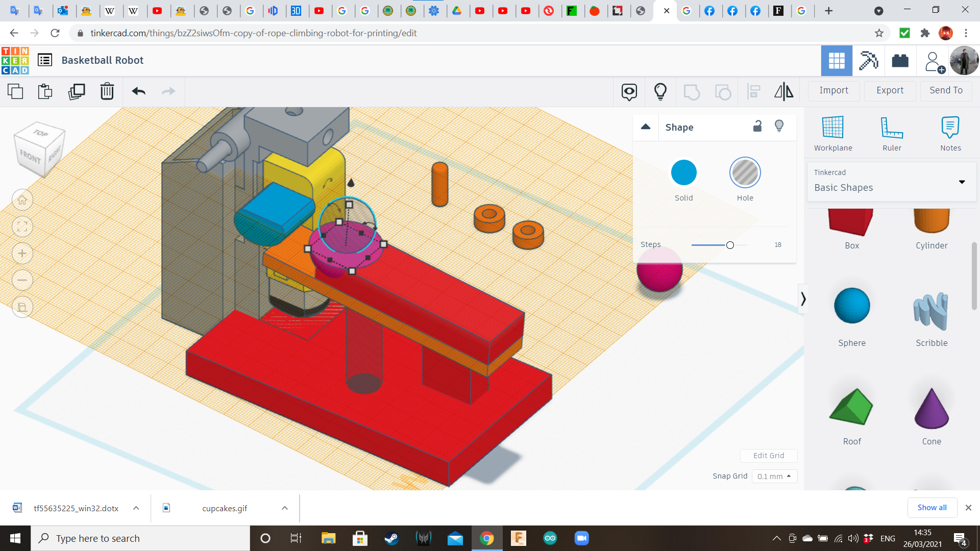Image resolution: width=980 pixels, height=551 pixels.
Task: Click the Fit view icon
Action: pyautogui.click(x=22, y=227)
